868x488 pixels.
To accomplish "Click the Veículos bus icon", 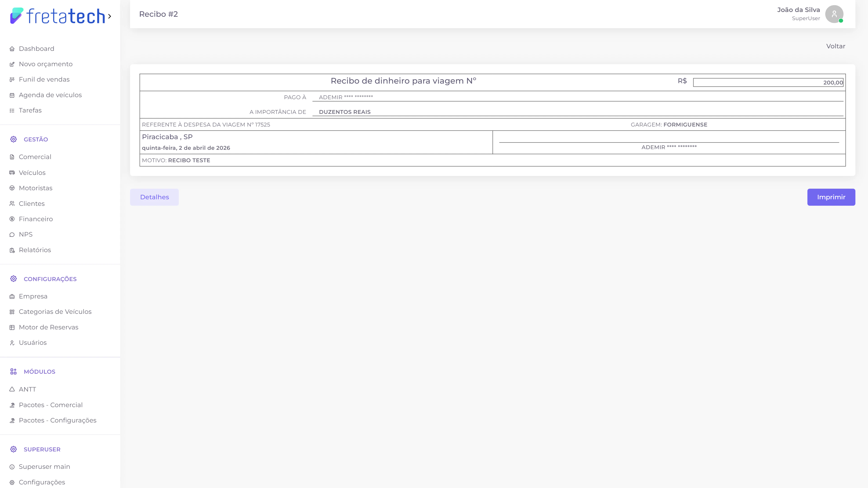I will (12, 173).
